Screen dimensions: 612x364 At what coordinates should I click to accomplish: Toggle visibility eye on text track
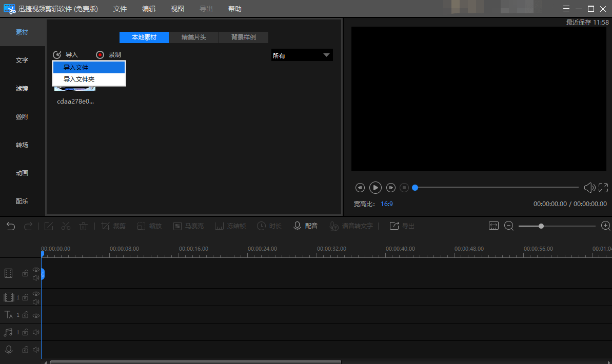[36, 315]
